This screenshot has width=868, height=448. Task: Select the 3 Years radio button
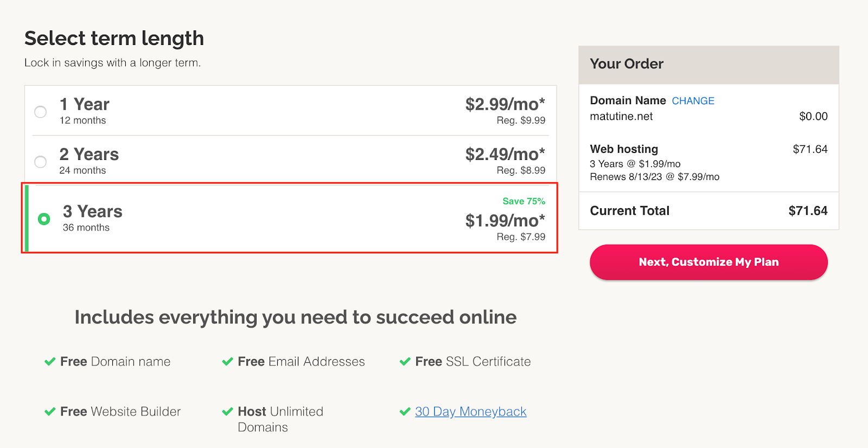tap(44, 219)
